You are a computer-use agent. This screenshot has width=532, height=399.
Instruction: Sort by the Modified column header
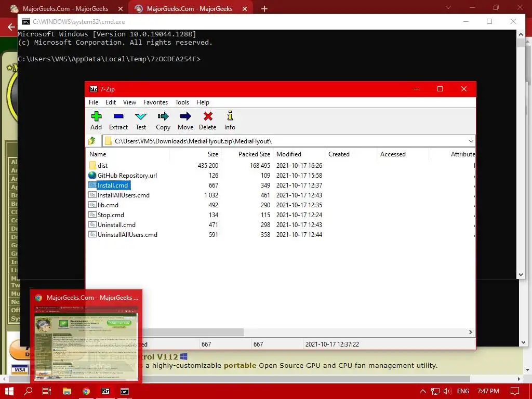click(299, 154)
